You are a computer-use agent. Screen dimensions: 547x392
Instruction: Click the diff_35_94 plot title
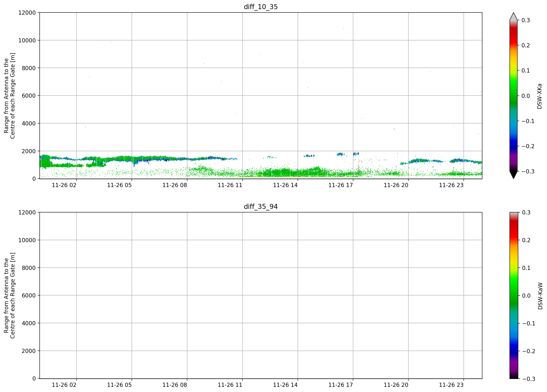click(x=261, y=207)
